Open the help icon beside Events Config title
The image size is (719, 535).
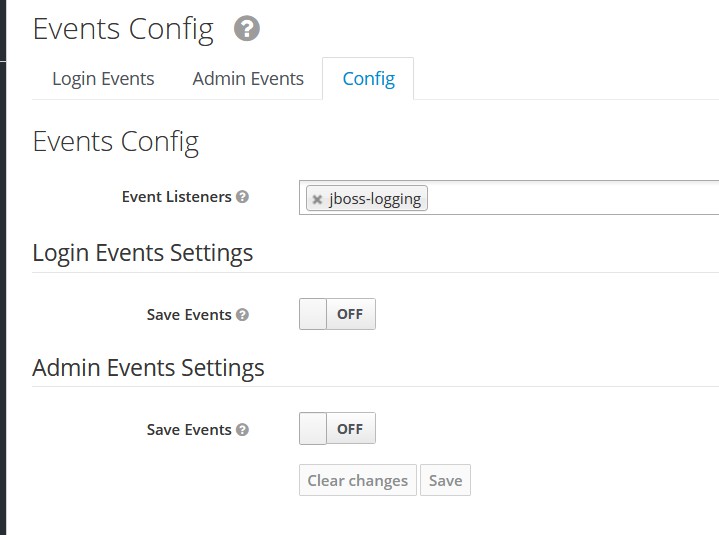247,28
